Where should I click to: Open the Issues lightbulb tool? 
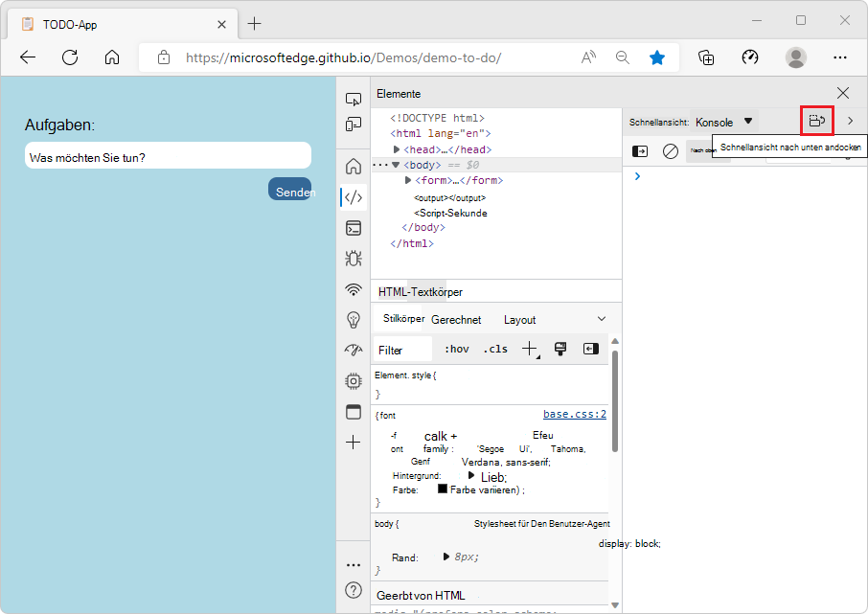tap(354, 320)
